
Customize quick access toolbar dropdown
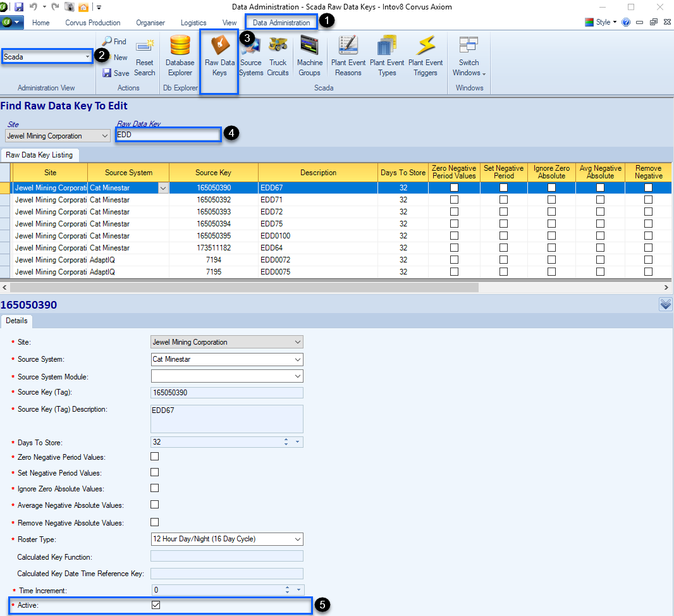tap(99, 8)
